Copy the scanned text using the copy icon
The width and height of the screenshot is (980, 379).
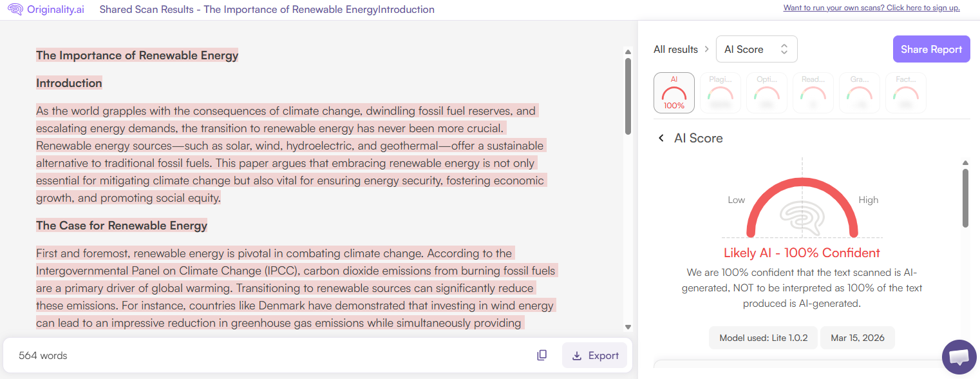(x=542, y=355)
